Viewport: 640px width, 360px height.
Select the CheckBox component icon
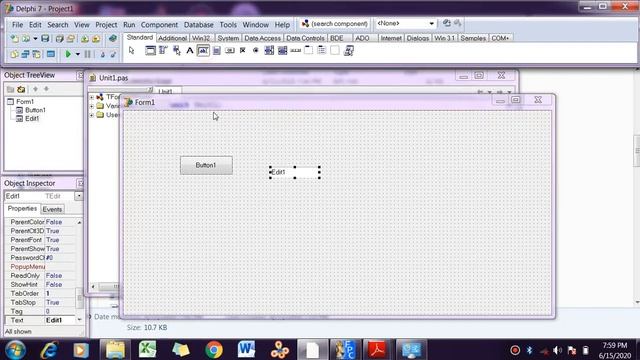click(243, 51)
